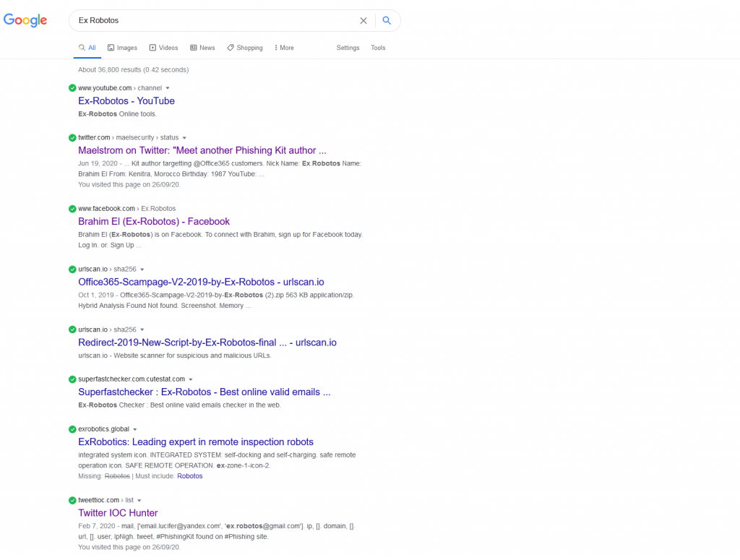Click the www.youtube.com › channel URL
This screenshot has width=740, height=560.
coord(120,88)
